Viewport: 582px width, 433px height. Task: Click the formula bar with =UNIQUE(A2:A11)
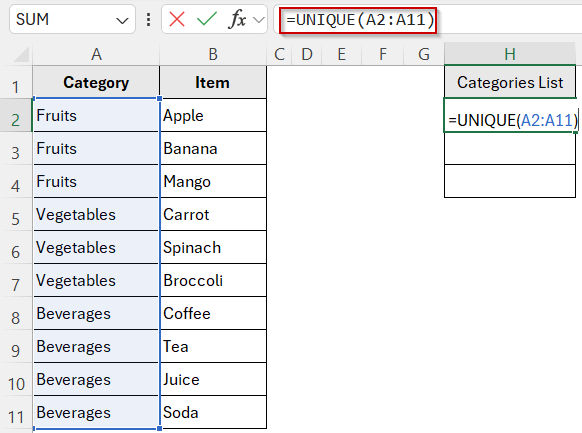pos(427,19)
